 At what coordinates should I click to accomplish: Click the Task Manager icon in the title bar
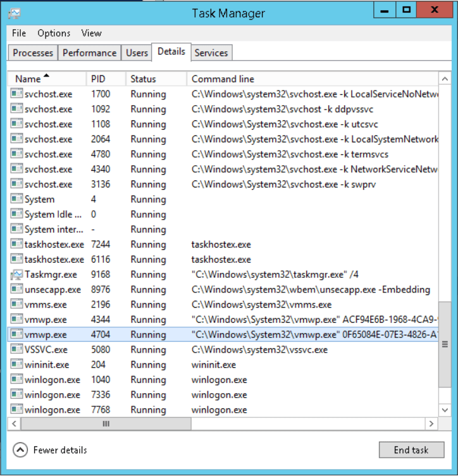point(15,13)
